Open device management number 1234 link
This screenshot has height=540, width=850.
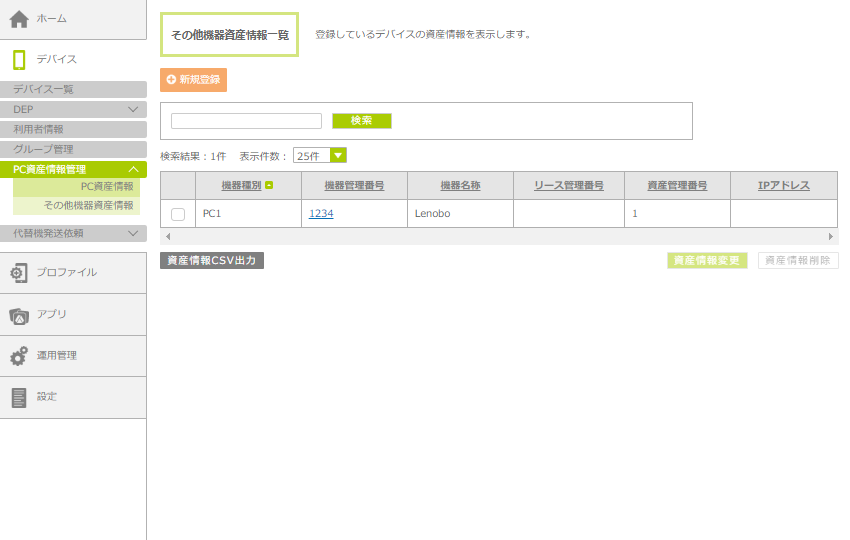click(x=320, y=214)
